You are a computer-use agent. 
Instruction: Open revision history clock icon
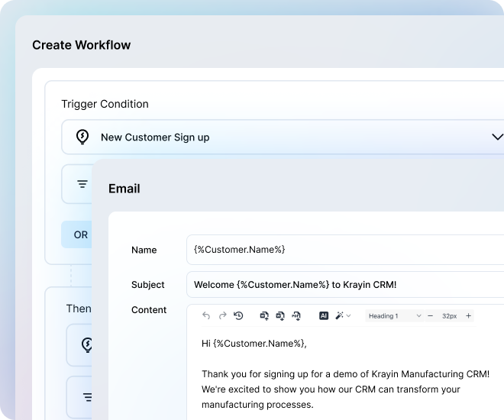point(238,316)
